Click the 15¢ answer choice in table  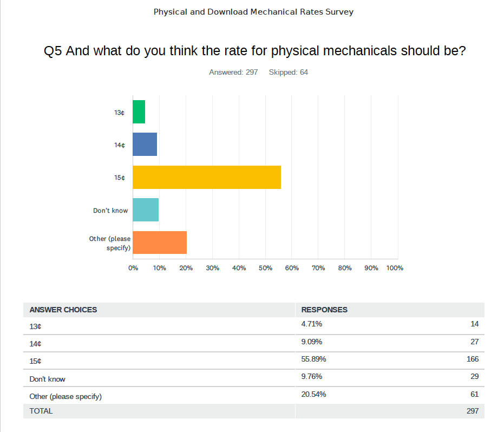coord(36,361)
